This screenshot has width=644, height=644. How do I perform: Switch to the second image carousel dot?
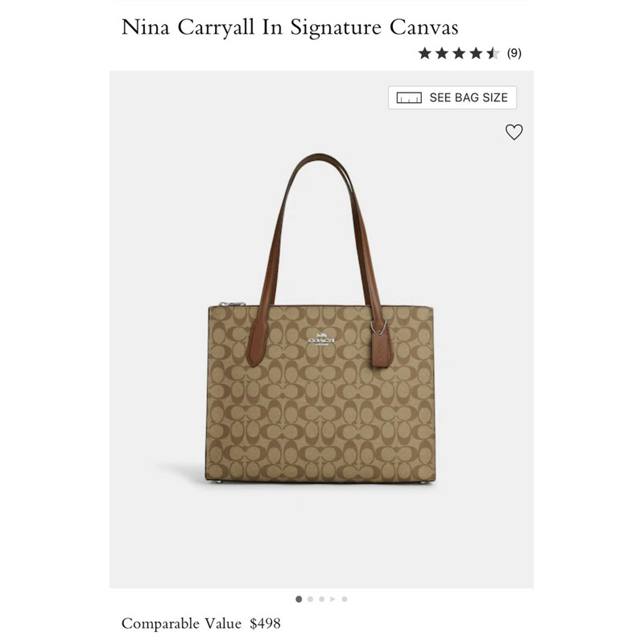tap(310, 599)
